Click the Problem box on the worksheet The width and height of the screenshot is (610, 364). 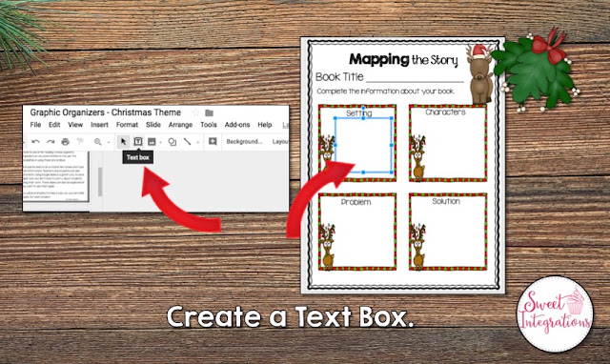click(357, 232)
